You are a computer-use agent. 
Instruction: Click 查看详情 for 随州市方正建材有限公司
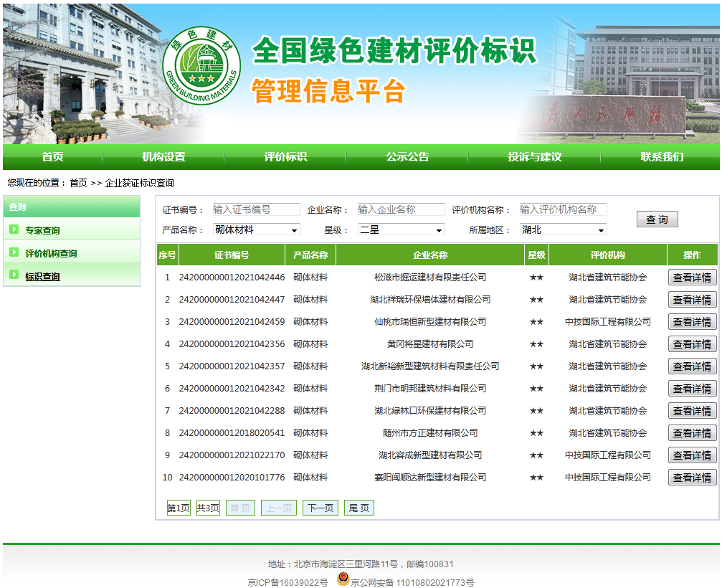[x=692, y=433]
